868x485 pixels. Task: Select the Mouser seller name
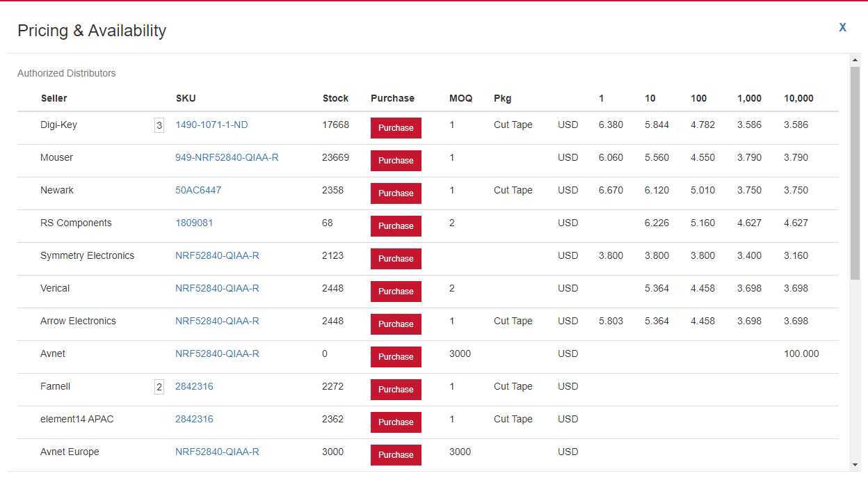tap(56, 158)
